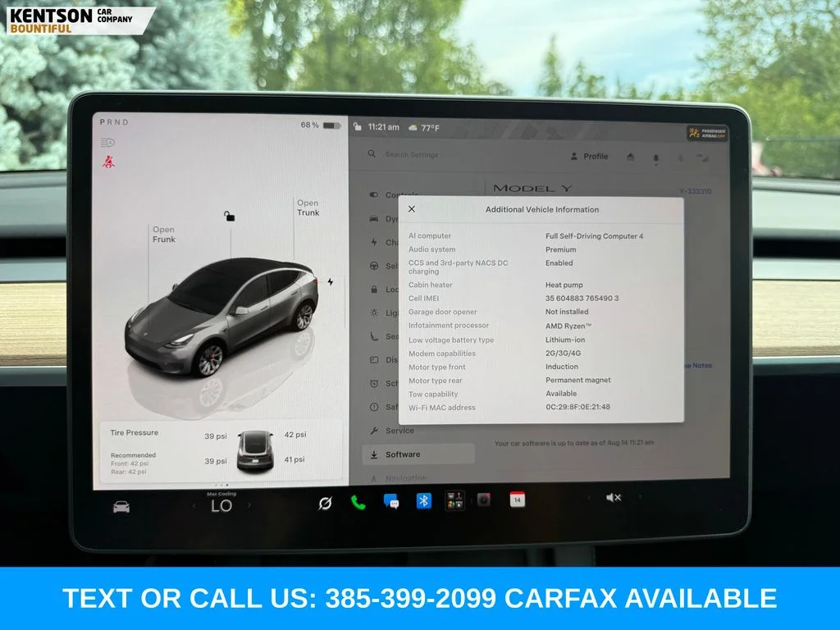Tap Open Frunk
840x630 pixels.
click(x=163, y=234)
